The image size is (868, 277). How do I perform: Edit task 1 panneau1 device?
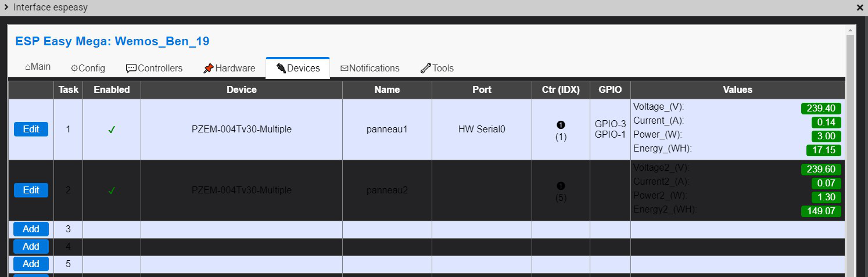[x=31, y=129]
